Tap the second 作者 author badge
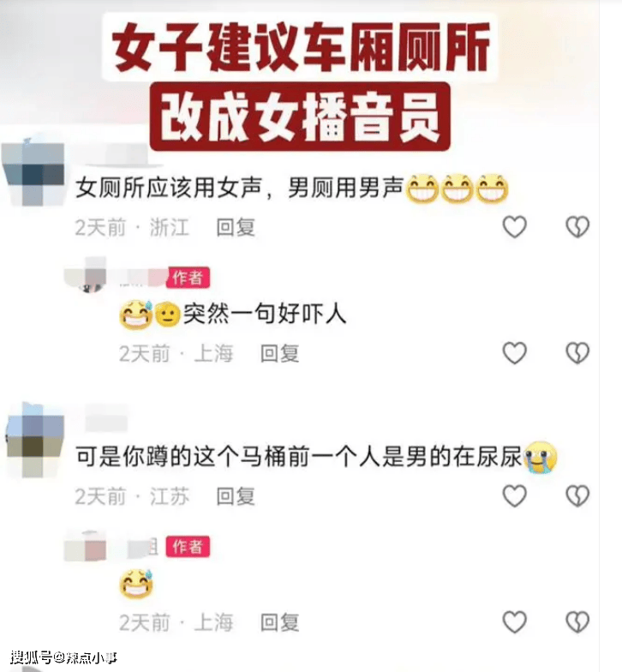 click(188, 547)
